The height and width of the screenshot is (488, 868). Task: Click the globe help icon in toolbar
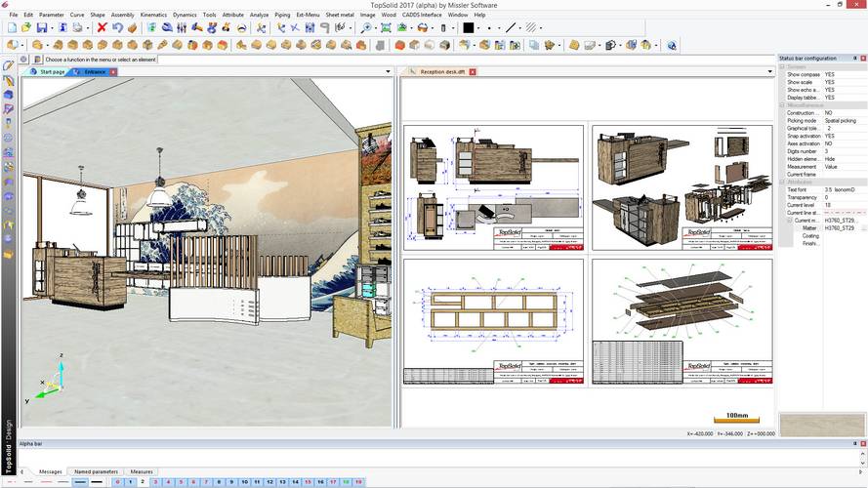(672, 45)
